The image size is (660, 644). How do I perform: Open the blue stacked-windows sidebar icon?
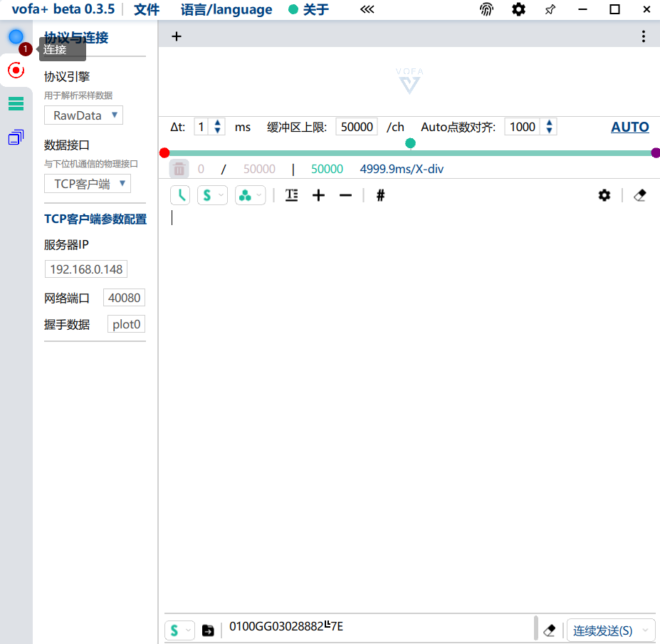[16, 137]
